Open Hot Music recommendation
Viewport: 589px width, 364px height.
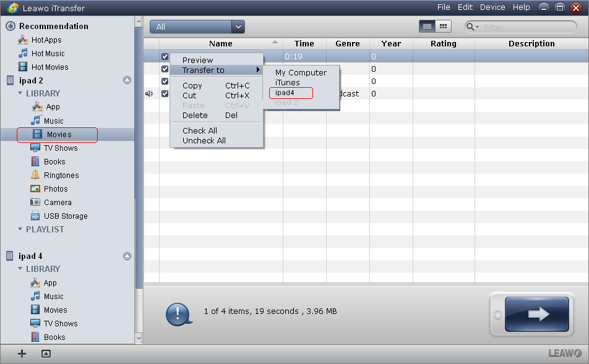tap(41, 53)
